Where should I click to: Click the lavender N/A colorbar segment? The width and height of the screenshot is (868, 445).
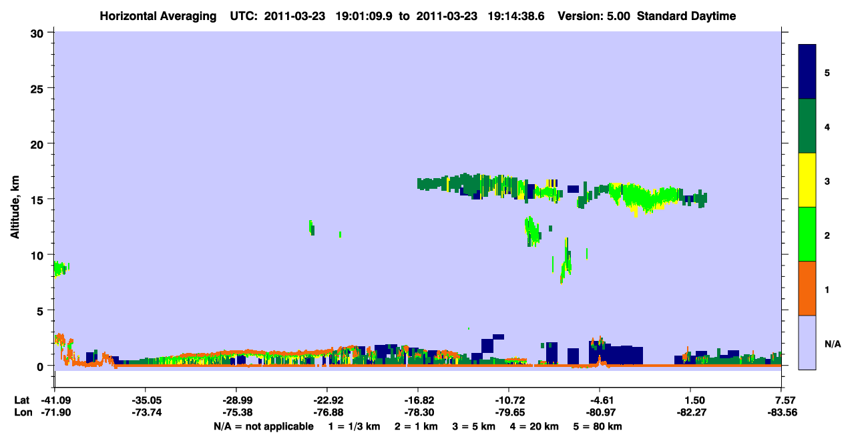pyautogui.click(x=807, y=342)
